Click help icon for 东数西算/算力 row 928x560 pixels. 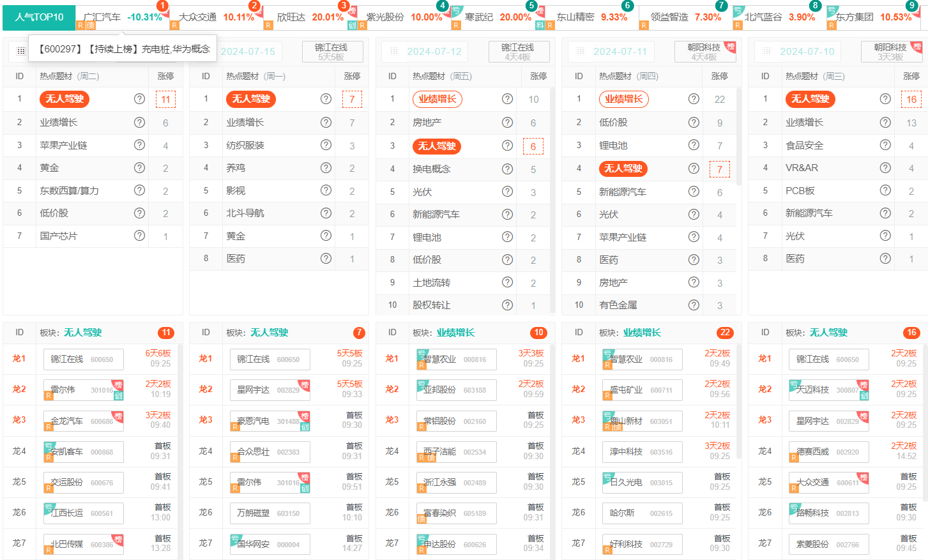[x=139, y=190]
